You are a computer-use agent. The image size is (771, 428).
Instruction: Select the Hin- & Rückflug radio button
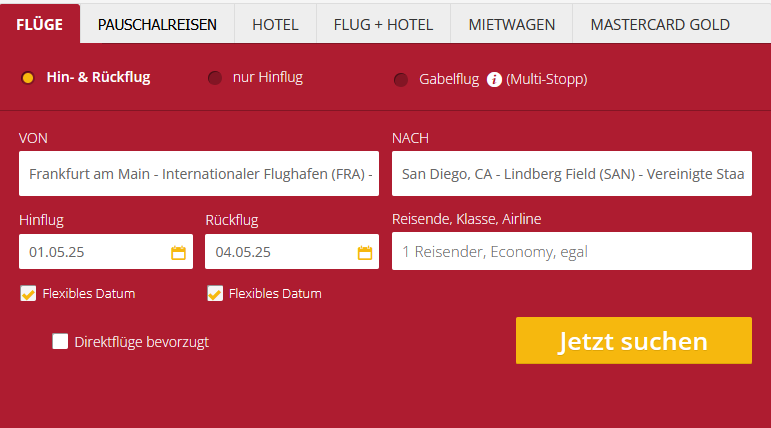pyautogui.click(x=28, y=78)
